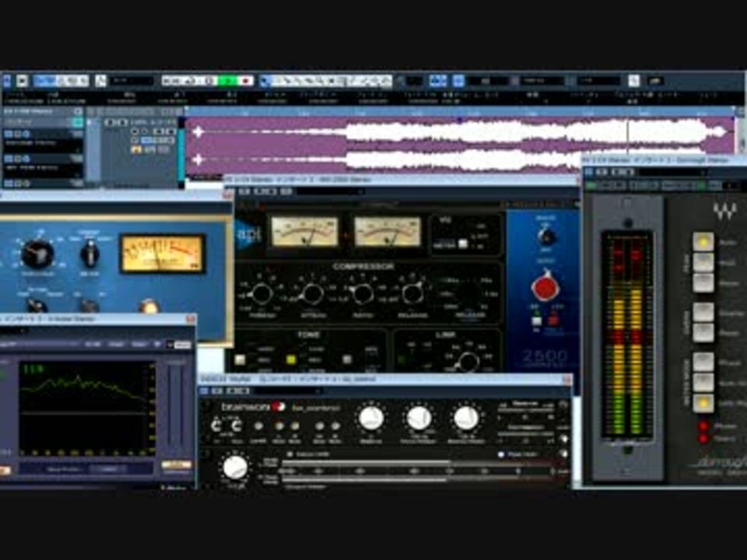Click the green Play button in Cubase toolbar
This screenshot has height=560, width=747.
(x=229, y=81)
